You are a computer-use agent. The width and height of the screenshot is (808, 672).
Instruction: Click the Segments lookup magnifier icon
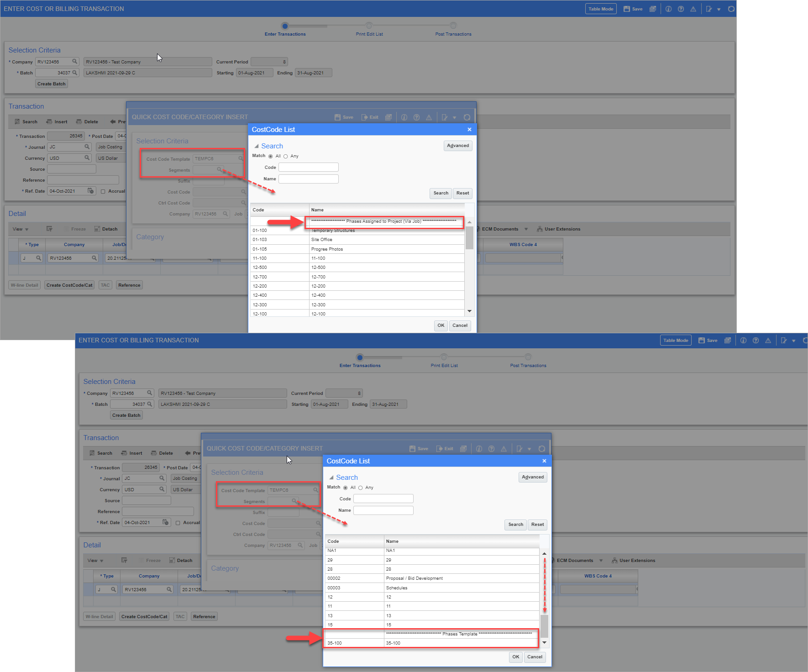pyautogui.click(x=220, y=170)
